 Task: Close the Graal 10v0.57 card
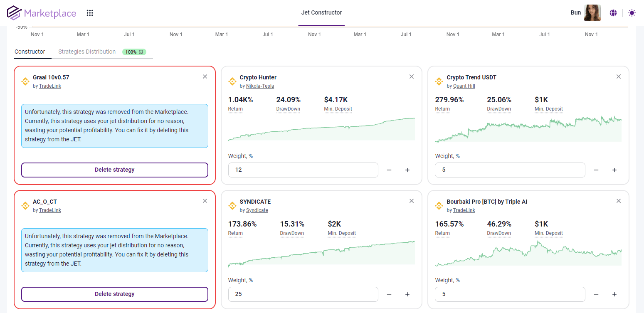[x=205, y=76]
